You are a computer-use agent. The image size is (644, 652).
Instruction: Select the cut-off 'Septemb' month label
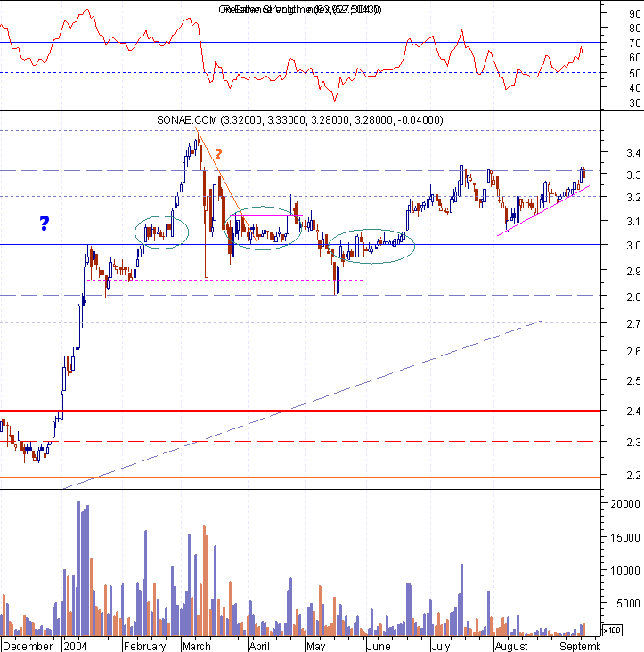(580, 646)
